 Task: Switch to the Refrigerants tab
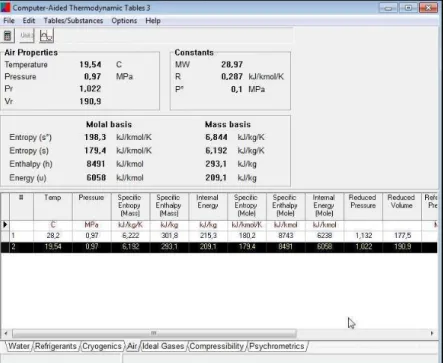[56, 346]
